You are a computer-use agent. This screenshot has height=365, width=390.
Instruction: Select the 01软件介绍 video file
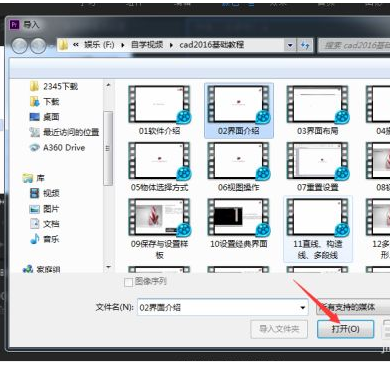[159, 111]
